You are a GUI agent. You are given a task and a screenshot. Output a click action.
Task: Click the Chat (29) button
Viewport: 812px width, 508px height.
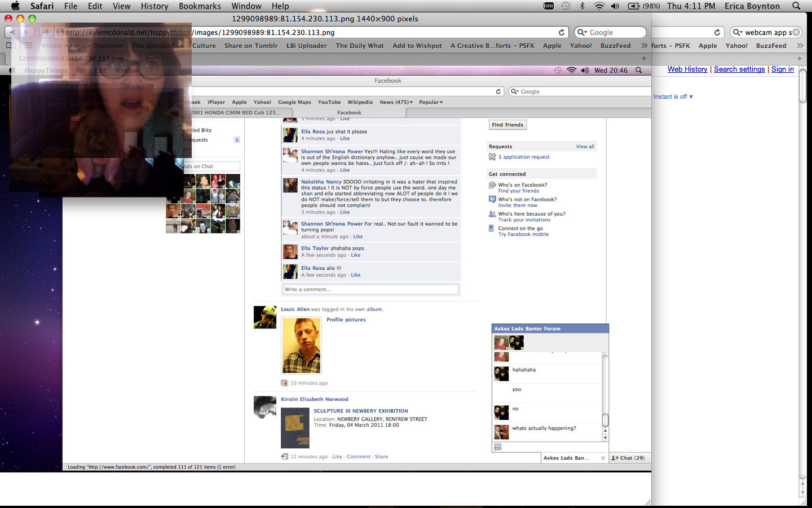tap(629, 458)
